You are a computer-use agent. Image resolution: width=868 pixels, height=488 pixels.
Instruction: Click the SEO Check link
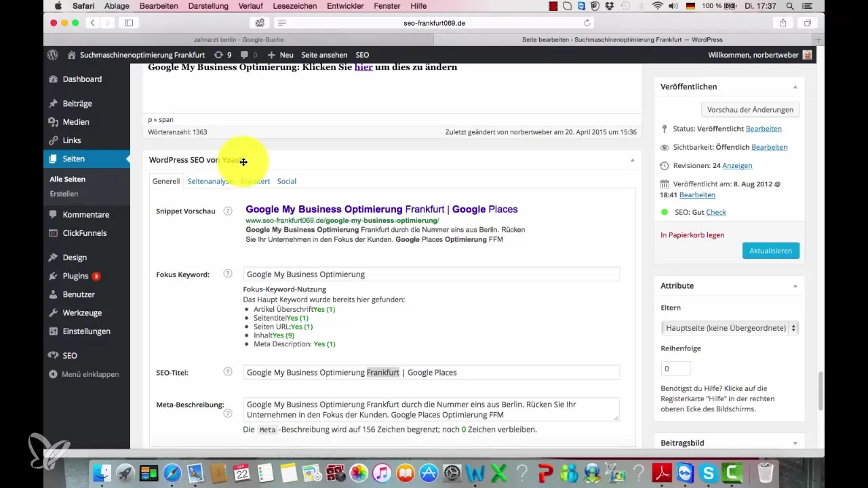(x=716, y=212)
